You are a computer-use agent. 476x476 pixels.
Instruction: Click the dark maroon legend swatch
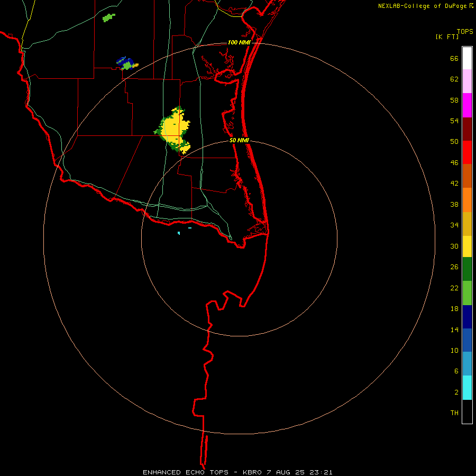(467, 129)
